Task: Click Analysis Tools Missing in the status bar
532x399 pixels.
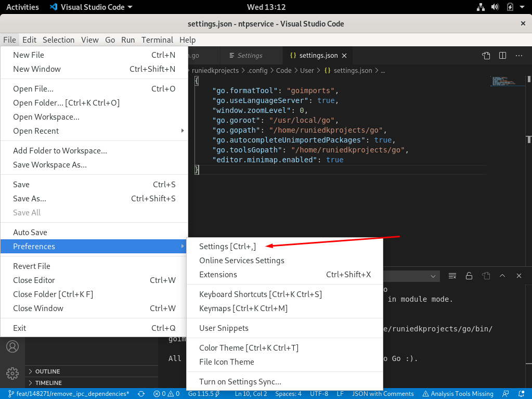Action: click(x=458, y=394)
